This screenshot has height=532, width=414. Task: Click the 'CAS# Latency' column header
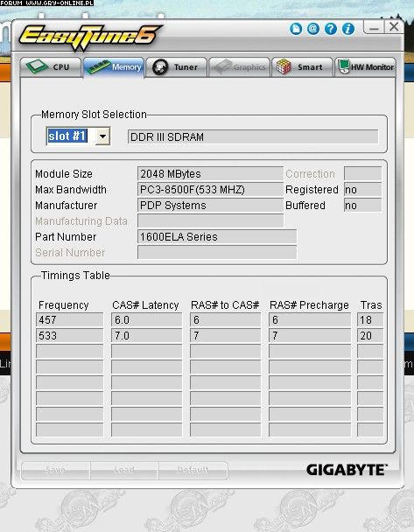pyautogui.click(x=145, y=305)
